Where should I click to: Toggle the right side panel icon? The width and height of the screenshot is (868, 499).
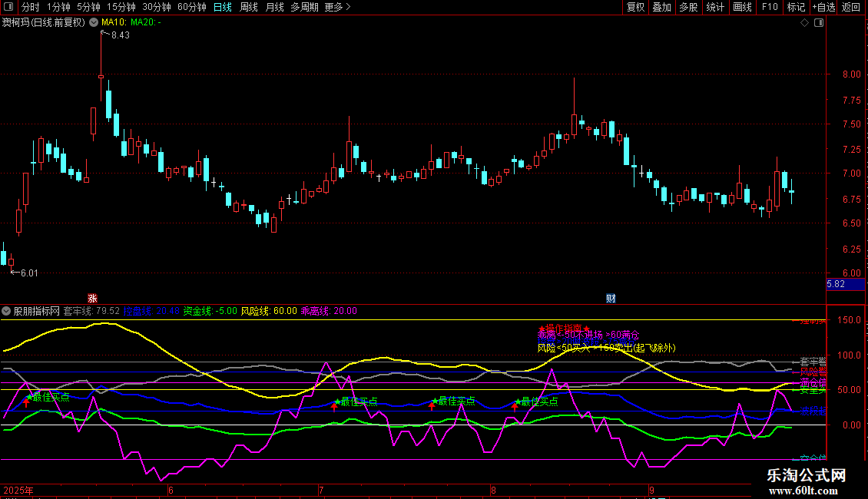[x=821, y=23]
